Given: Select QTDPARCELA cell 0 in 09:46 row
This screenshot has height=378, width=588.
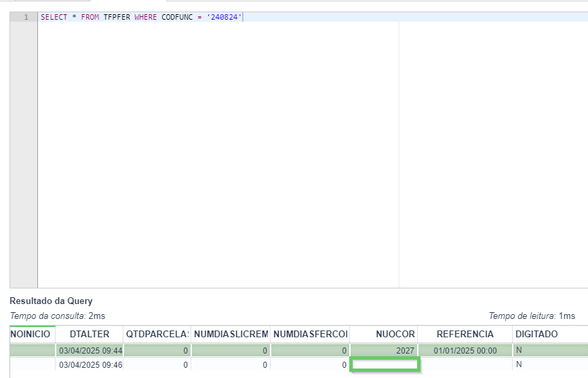Looking at the screenshot, I should [157, 364].
